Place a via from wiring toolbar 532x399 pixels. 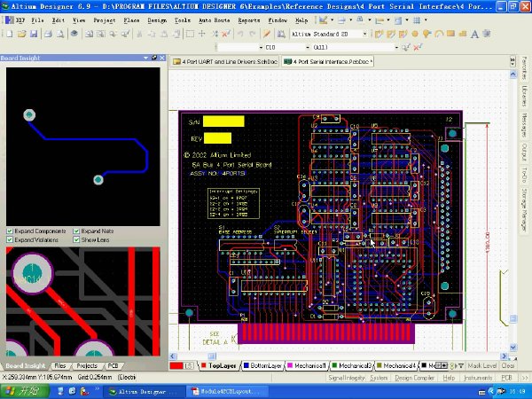point(426,34)
